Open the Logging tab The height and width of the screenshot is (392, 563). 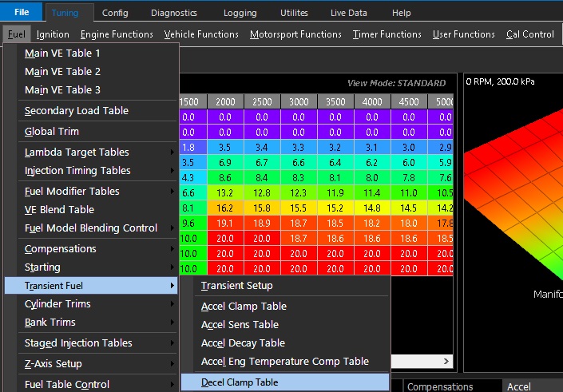(x=240, y=13)
